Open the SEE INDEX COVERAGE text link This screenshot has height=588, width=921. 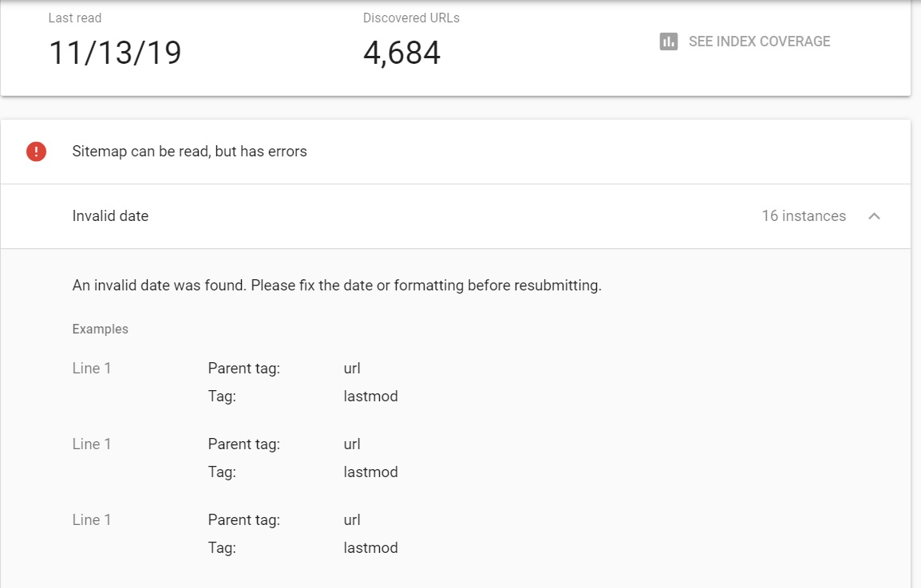tap(759, 41)
